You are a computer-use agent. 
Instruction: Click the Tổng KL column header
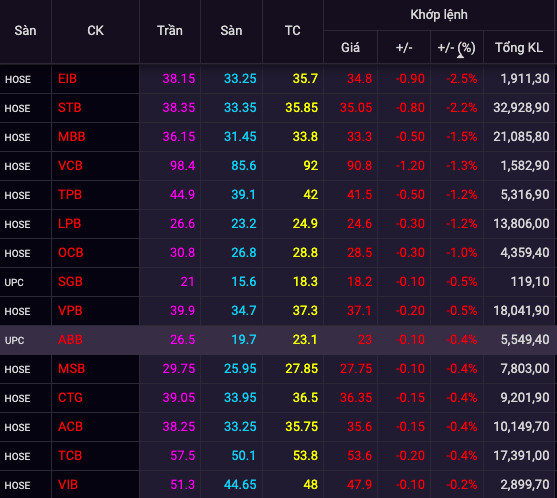click(x=519, y=48)
